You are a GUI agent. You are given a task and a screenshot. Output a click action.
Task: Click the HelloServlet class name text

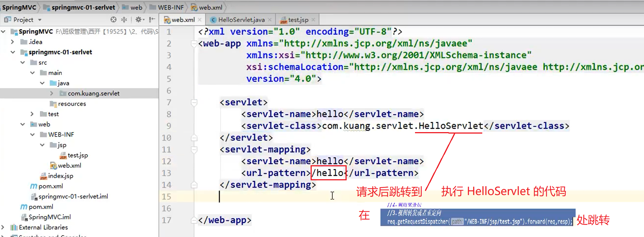[x=451, y=126]
